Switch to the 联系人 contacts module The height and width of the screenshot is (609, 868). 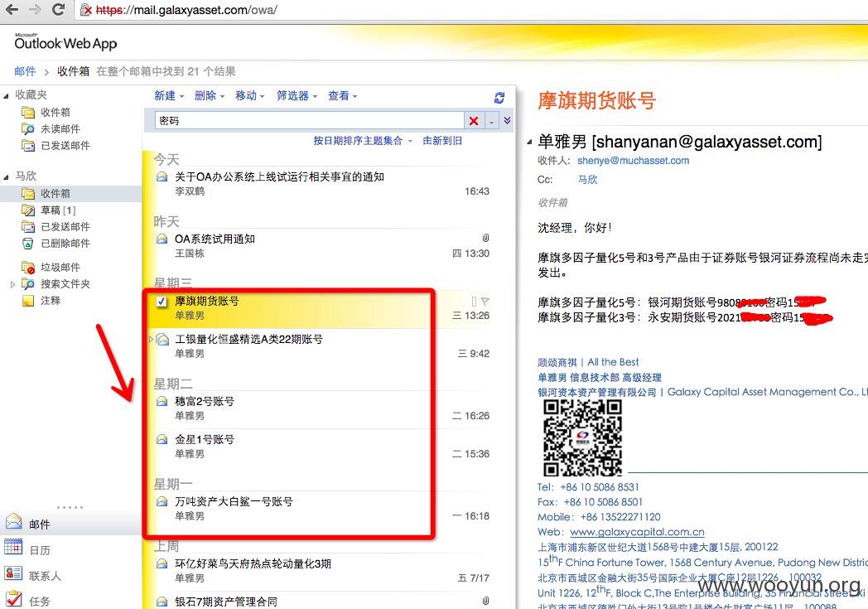click(x=71, y=575)
